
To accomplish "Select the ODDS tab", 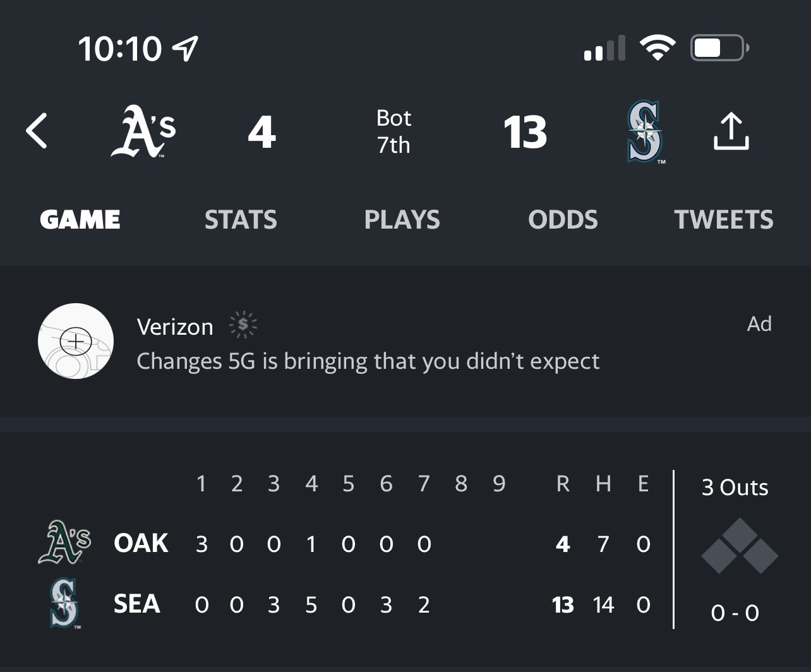I will point(563,220).
